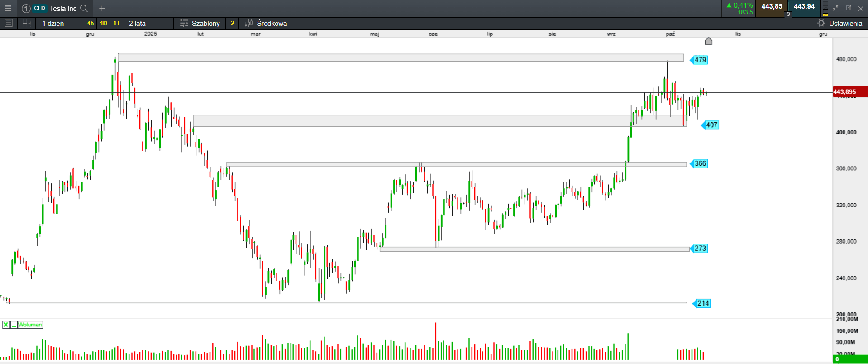Open Ustawienia settings

coord(840,23)
